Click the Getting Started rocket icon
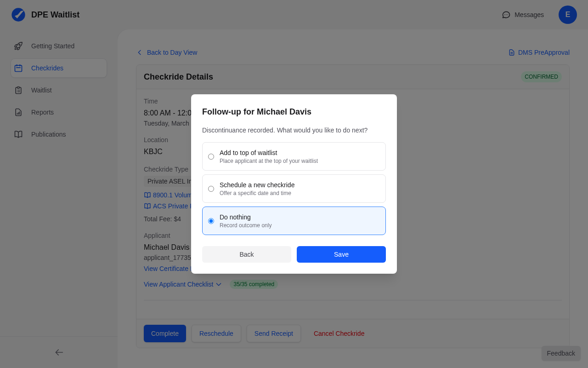The image size is (588, 368). point(18,46)
